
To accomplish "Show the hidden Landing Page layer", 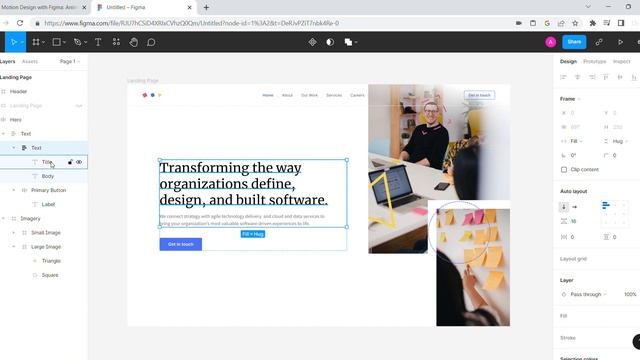I will pyautogui.click(x=79, y=106).
